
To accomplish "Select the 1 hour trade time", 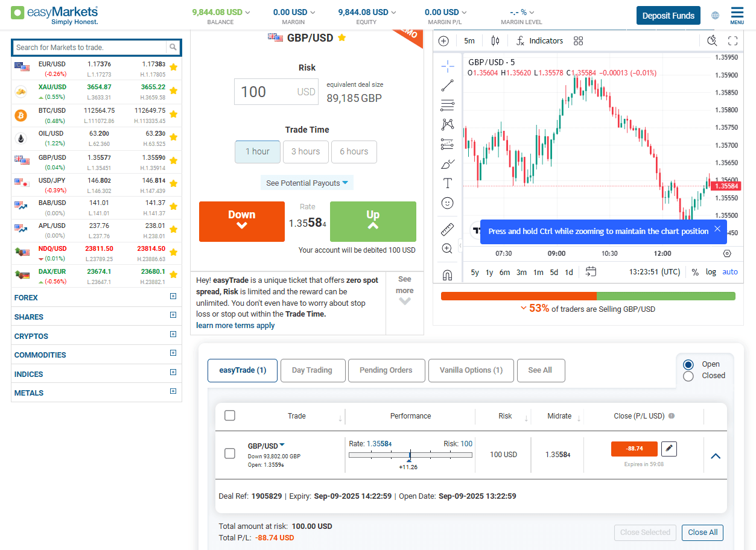I will (258, 152).
